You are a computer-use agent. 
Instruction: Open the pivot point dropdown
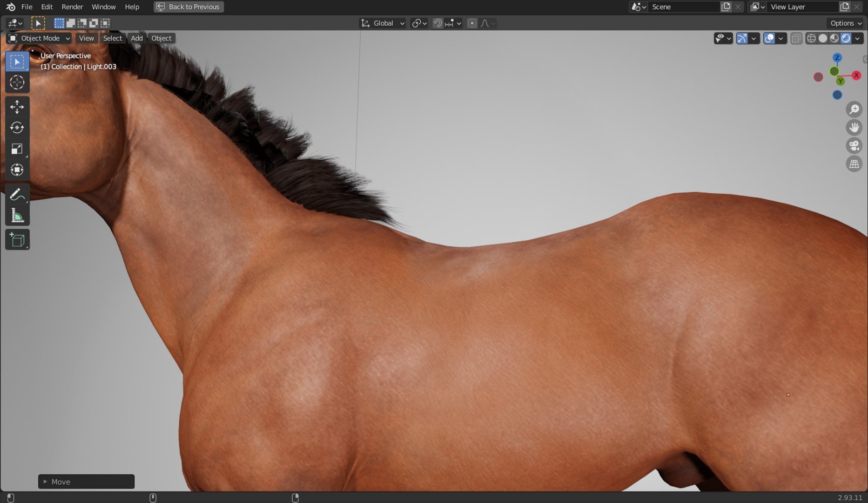[x=419, y=23]
